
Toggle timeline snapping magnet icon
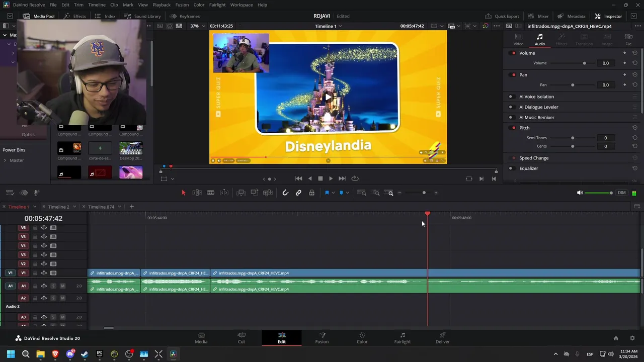pyautogui.click(x=285, y=193)
